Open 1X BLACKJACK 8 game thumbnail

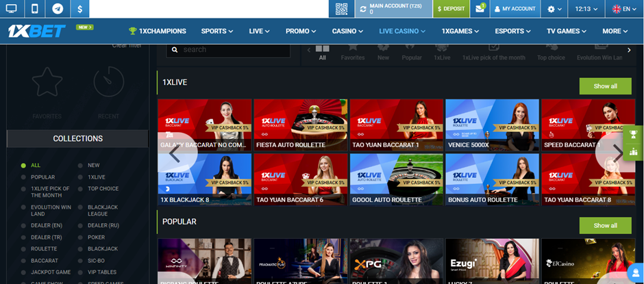[x=205, y=179]
